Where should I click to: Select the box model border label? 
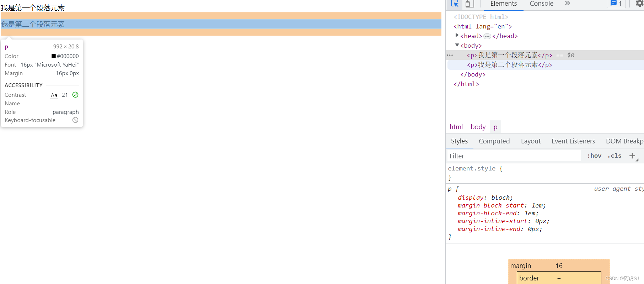point(529,278)
